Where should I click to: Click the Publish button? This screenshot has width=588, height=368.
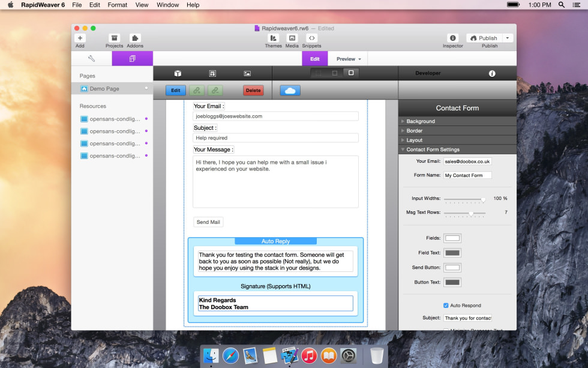[484, 38]
